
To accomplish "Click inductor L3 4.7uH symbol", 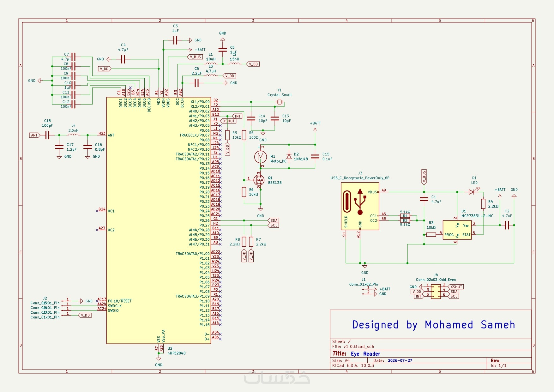I will click(211, 75).
